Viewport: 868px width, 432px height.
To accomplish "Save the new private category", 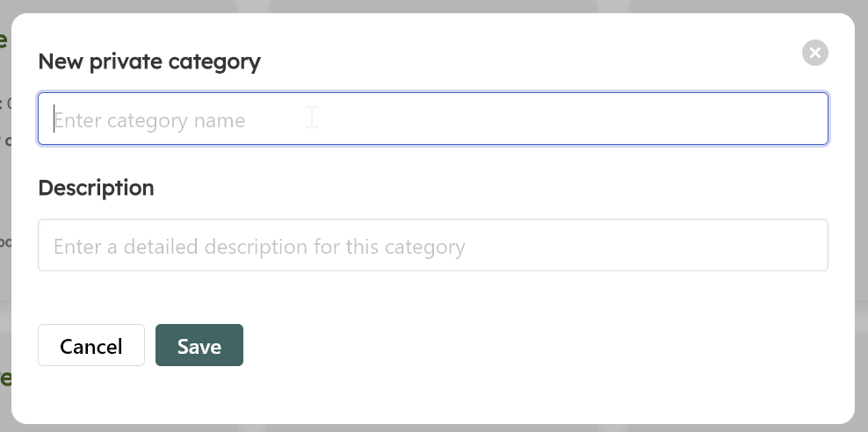I will (x=199, y=345).
